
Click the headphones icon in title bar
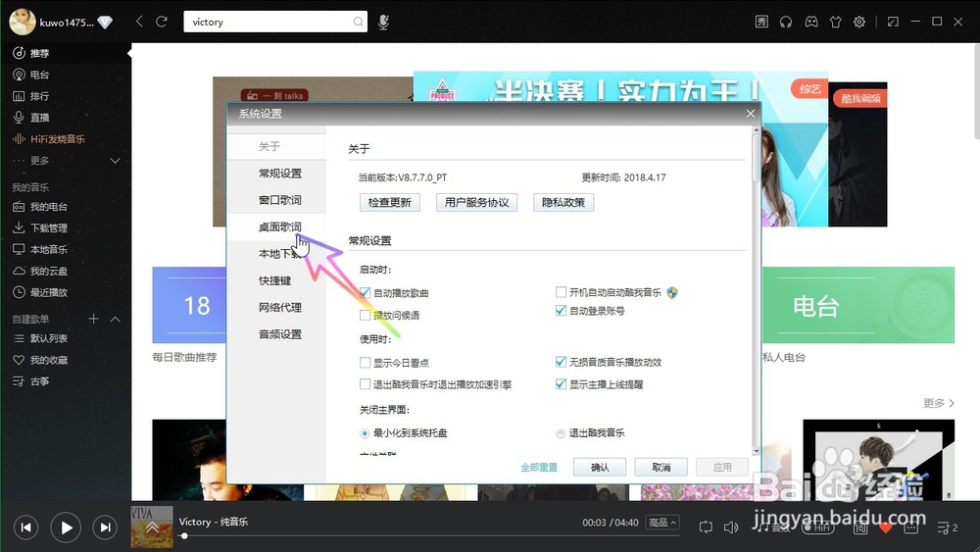[x=786, y=22]
